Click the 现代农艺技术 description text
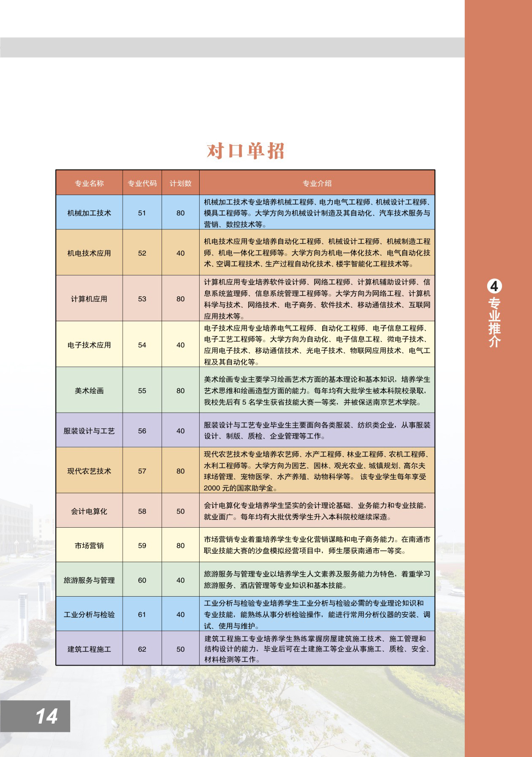Viewport: 532px width, 757px height. pyautogui.click(x=317, y=471)
